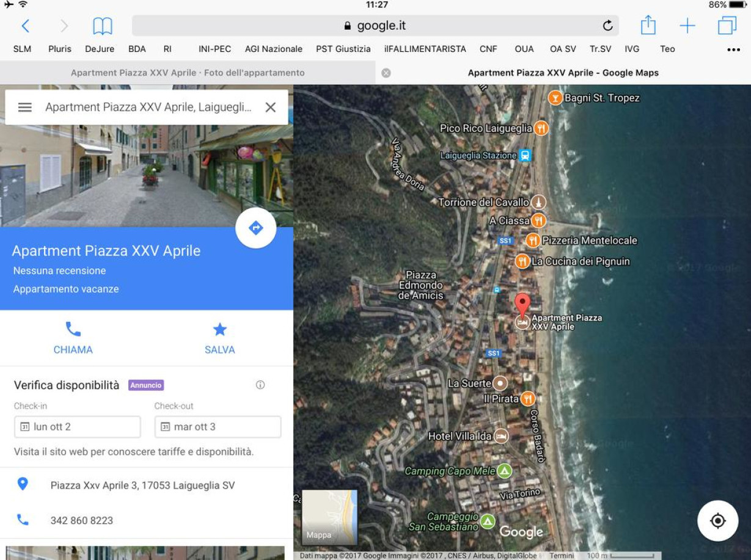This screenshot has width=751, height=560.
Task: Open ilFALLIMENTARISTA bookmark
Action: pos(425,49)
